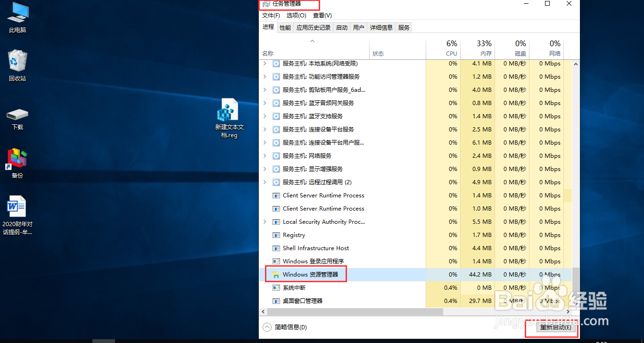Switch to the 启动 tab
Screen dimensions: 644x343
coord(342,28)
